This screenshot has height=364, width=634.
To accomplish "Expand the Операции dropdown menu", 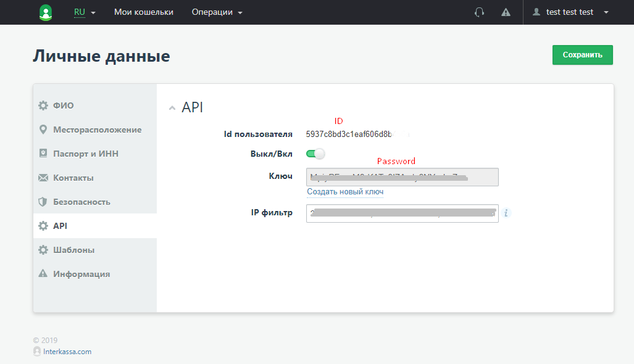I will point(217,12).
